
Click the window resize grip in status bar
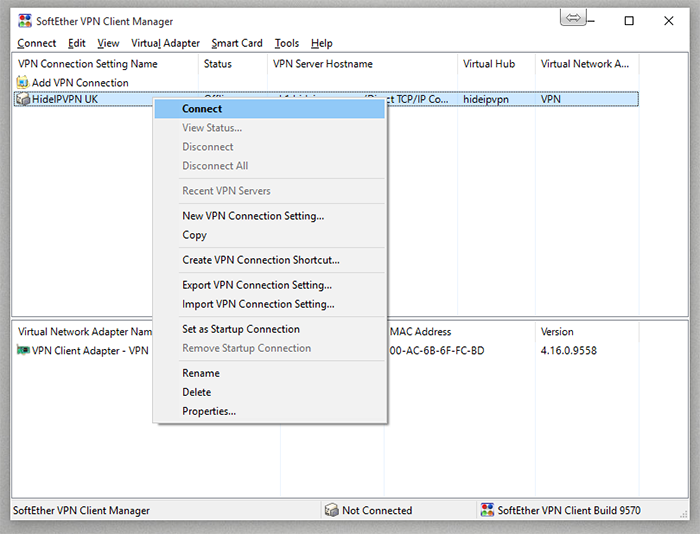tap(683, 514)
